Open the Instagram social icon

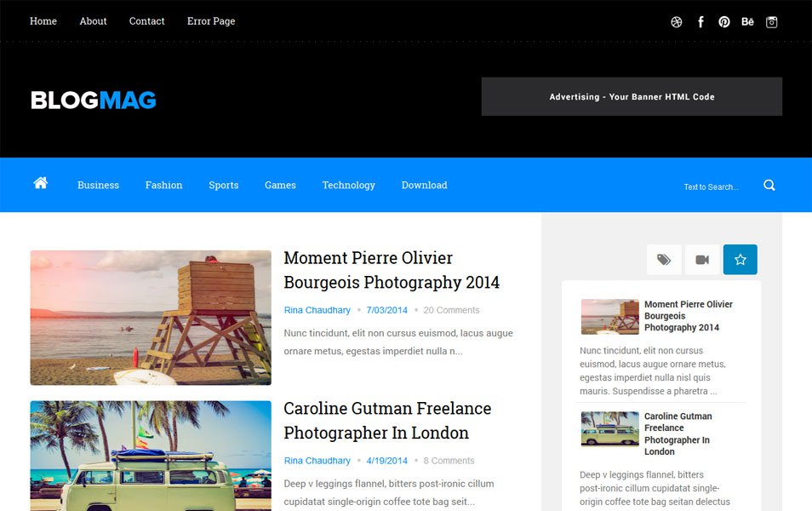pos(772,22)
